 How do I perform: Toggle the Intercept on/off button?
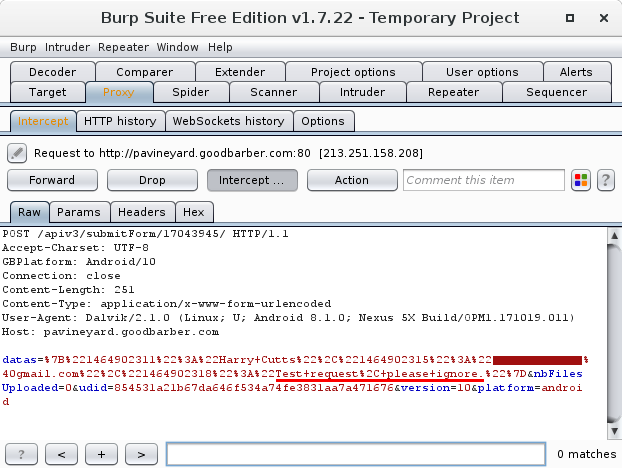point(252,180)
